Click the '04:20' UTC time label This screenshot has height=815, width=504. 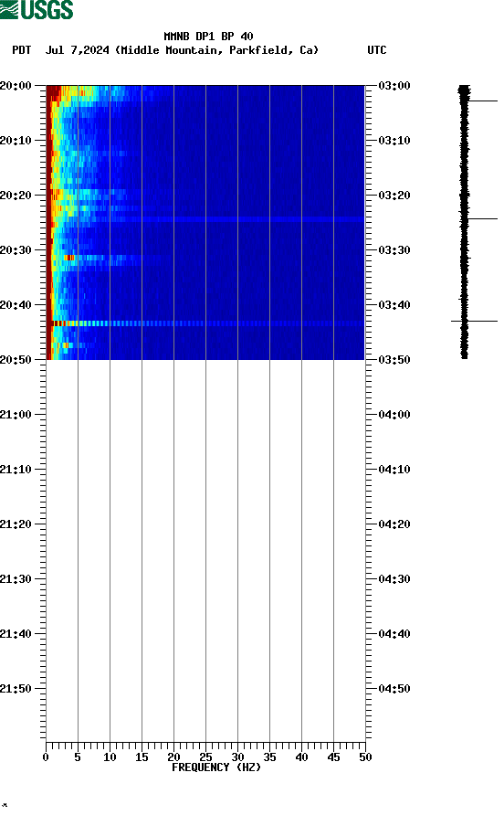[394, 524]
